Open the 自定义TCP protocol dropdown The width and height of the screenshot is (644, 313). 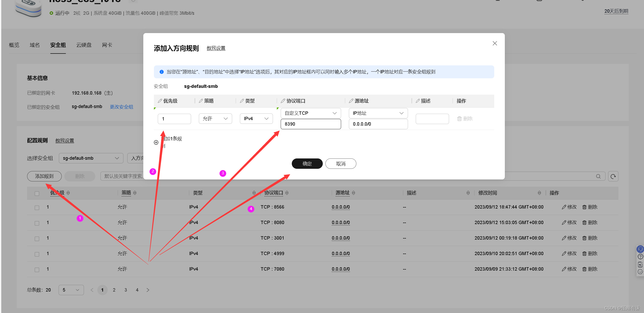pyautogui.click(x=311, y=113)
